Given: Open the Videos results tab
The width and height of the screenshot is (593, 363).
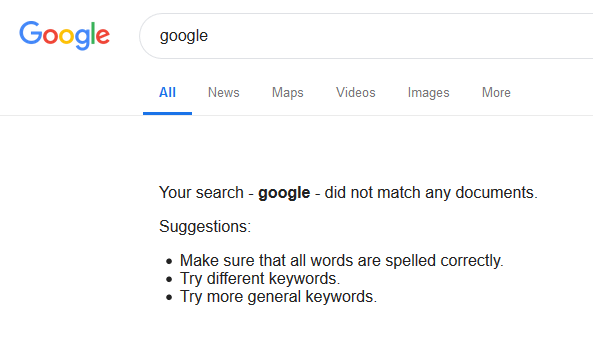Looking at the screenshot, I should [355, 92].
